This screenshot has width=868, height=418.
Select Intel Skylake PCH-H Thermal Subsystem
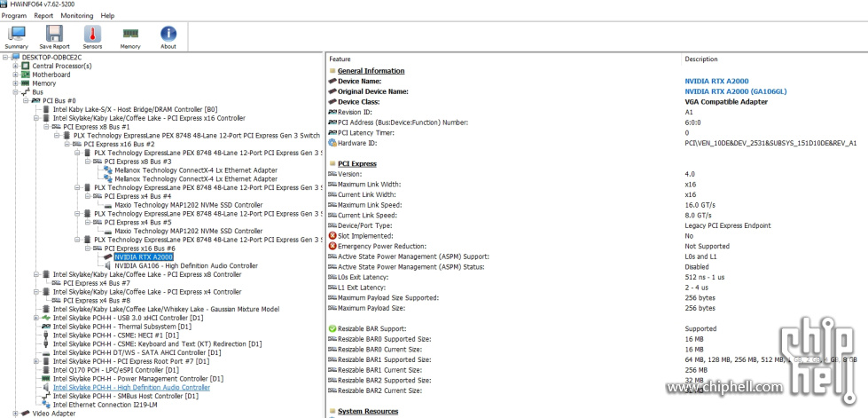121,327
